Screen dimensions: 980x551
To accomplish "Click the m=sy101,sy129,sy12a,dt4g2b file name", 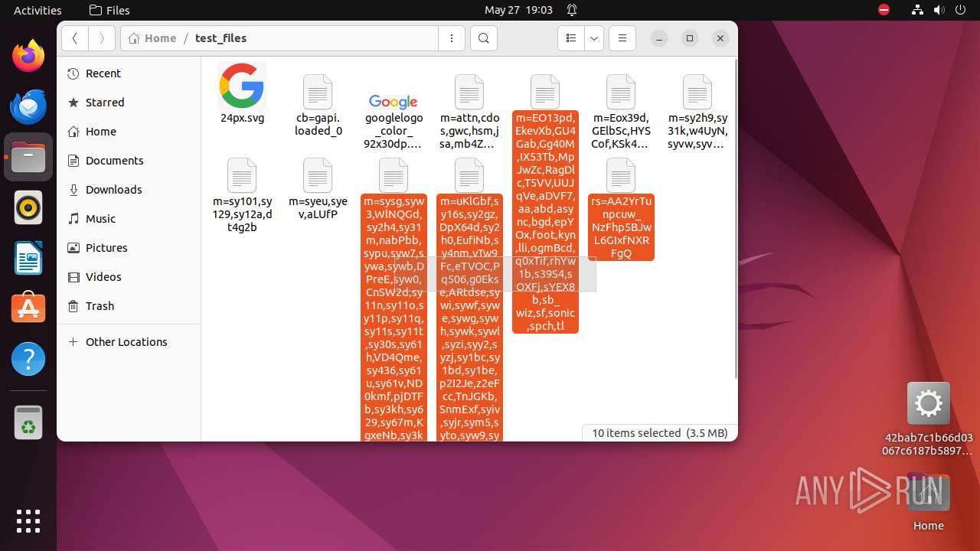I will 242,214.
